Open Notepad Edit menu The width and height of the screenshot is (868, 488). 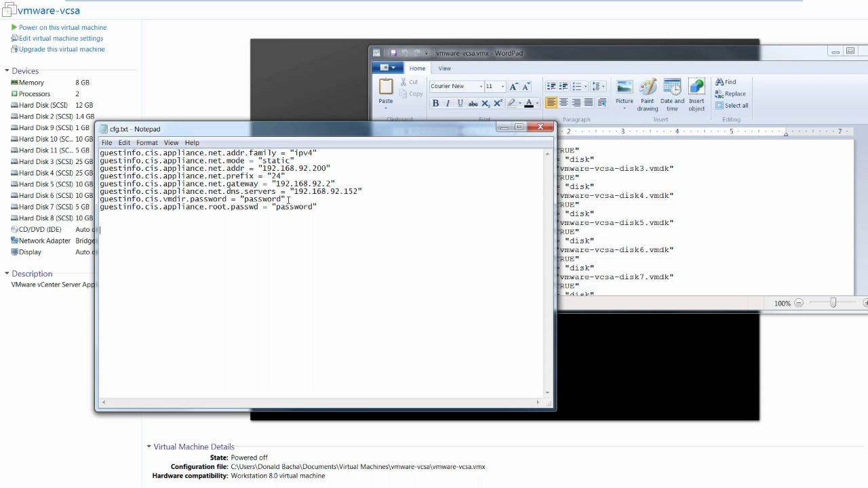124,143
